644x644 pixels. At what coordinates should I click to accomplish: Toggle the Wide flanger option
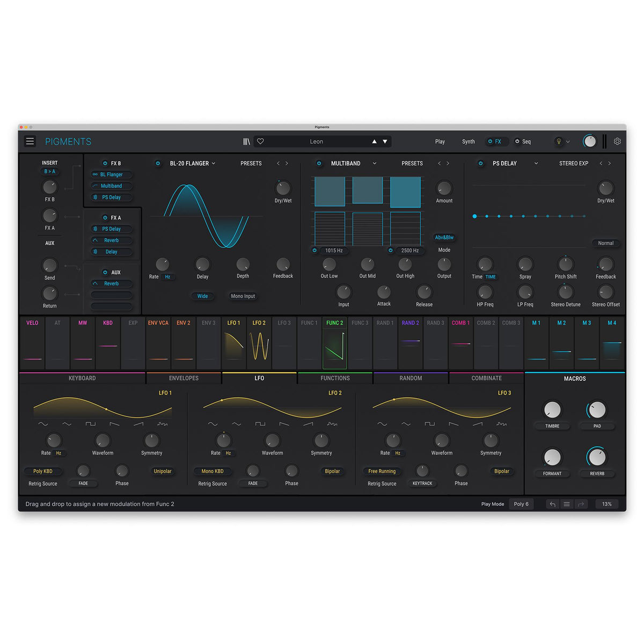pyautogui.click(x=202, y=296)
